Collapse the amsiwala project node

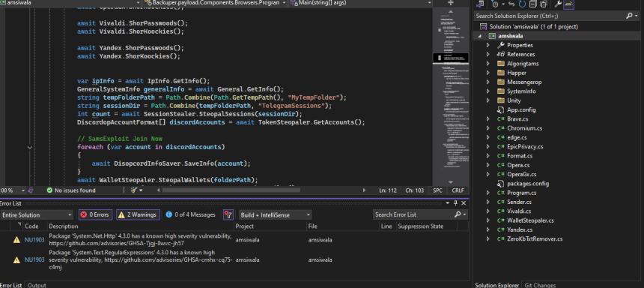pyautogui.click(x=480, y=36)
